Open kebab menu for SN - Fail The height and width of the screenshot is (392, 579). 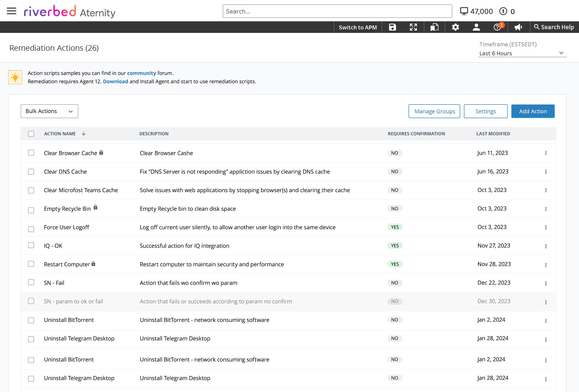pyautogui.click(x=546, y=283)
